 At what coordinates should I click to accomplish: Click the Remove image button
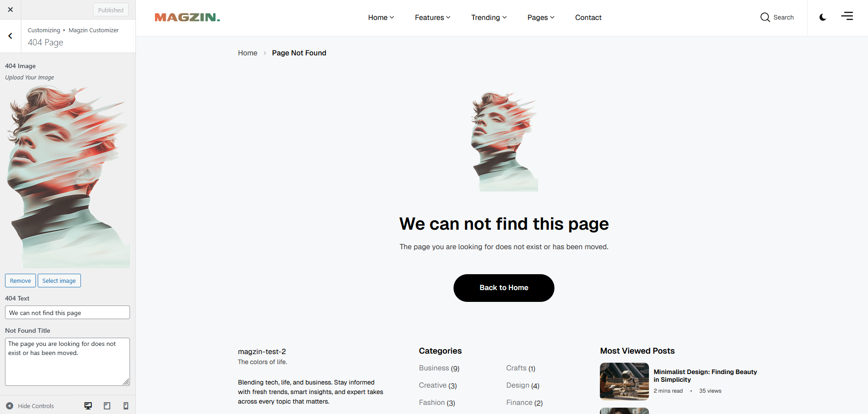[x=20, y=281]
